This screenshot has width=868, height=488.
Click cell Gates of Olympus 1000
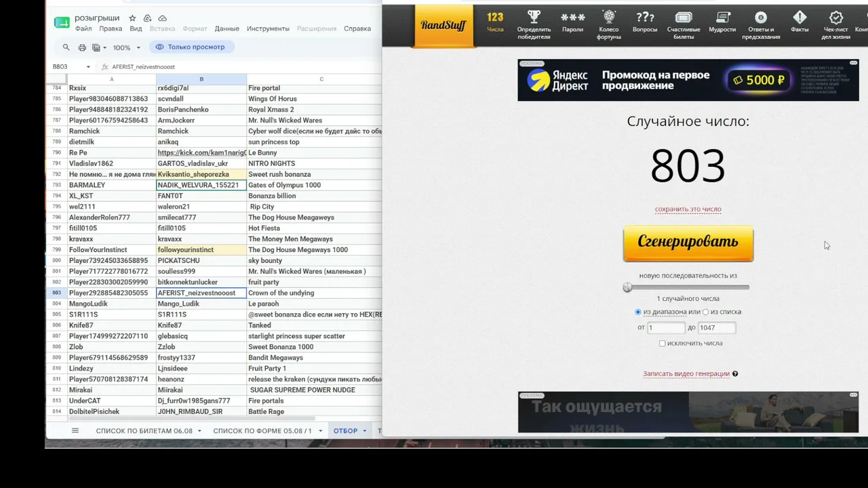click(x=314, y=185)
